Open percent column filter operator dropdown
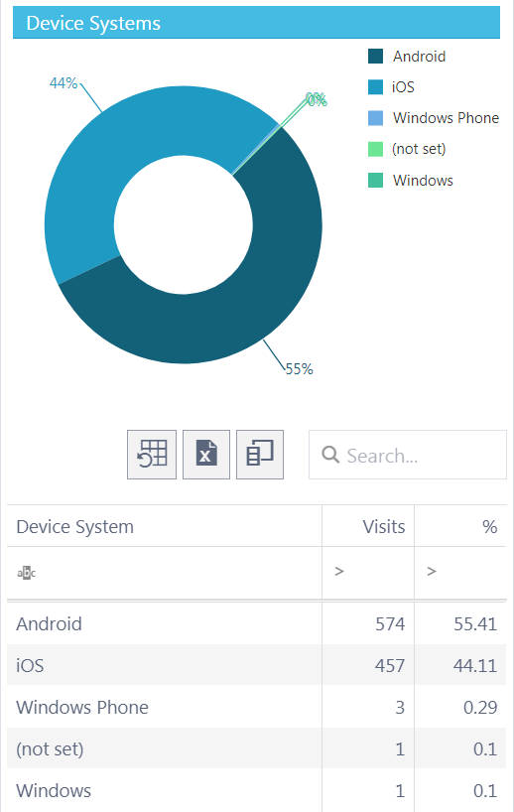Screen dimensions: 514x812 [x=432, y=571]
